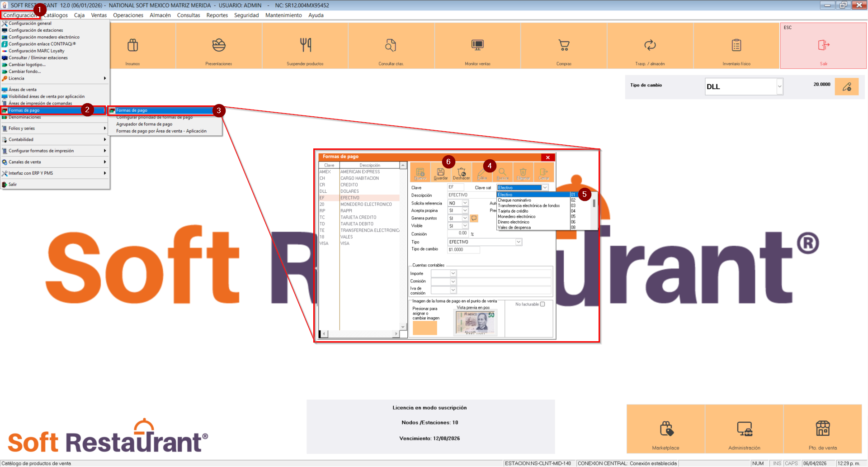The image size is (868, 467).
Task: Select TARJETA CREDITO row in list
Action: coord(359,217)
